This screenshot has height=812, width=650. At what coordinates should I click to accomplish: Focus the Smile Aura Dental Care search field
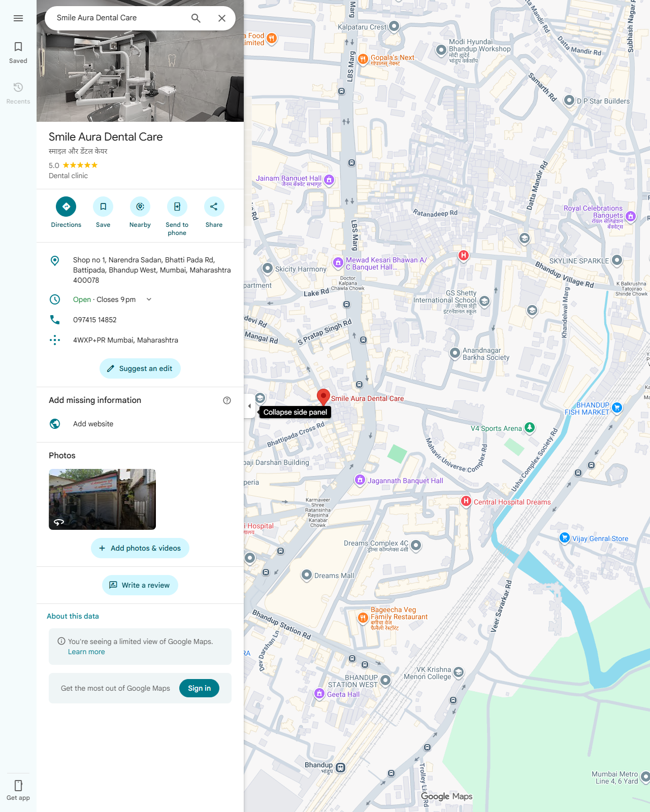coord(118,18)
